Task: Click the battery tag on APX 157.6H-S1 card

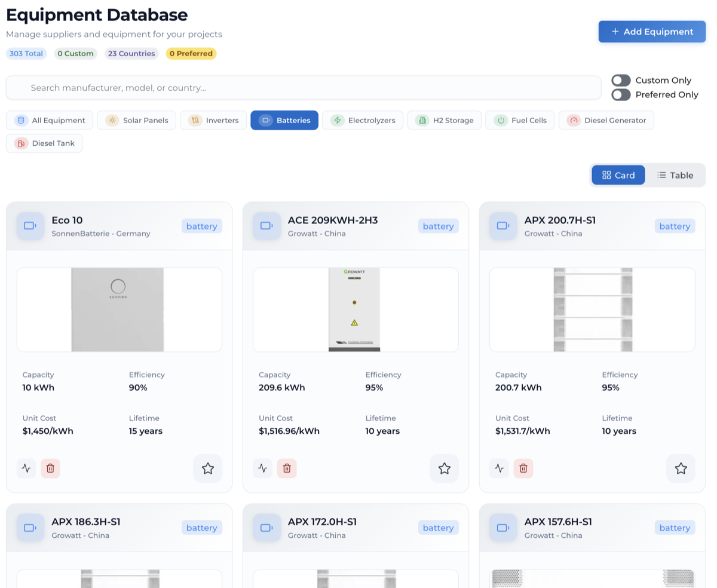Action: 675,528
